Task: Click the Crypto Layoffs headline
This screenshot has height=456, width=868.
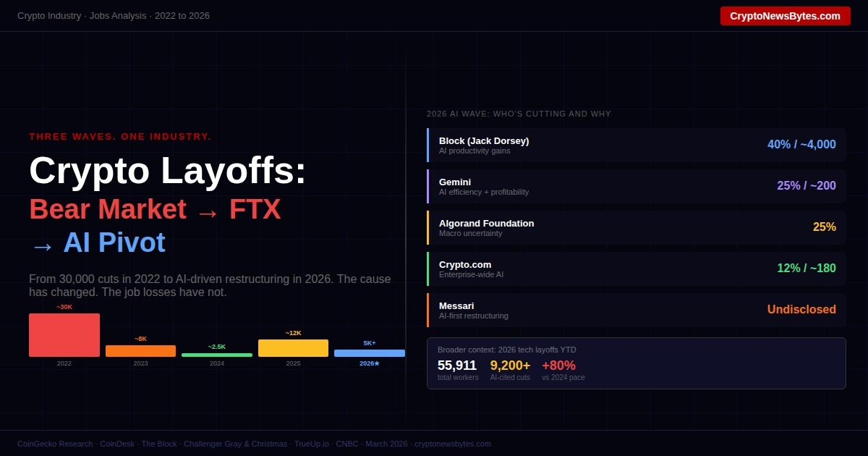Action: [167, 171]
